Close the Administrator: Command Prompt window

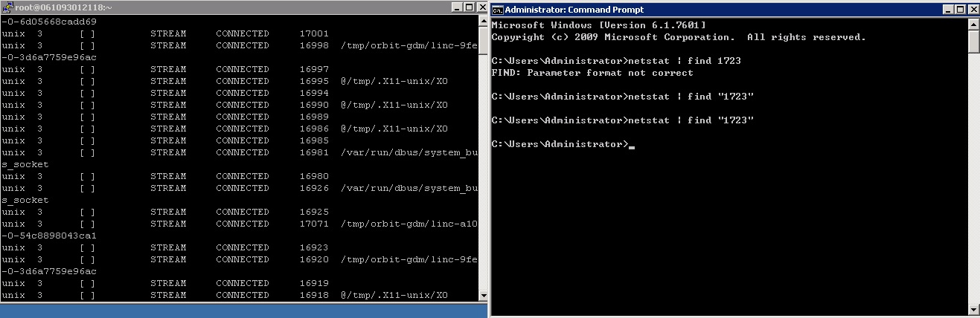pos(973,10)
